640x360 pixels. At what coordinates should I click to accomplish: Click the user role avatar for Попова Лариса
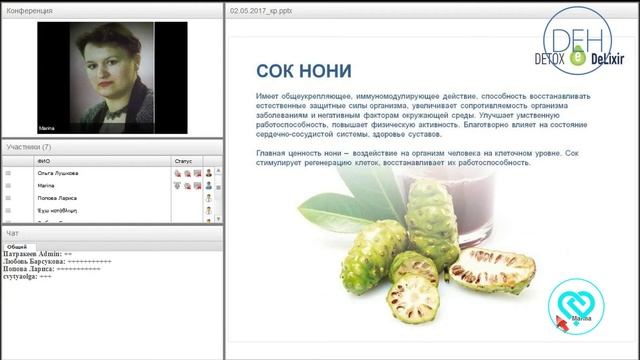[x=209, y=198]
